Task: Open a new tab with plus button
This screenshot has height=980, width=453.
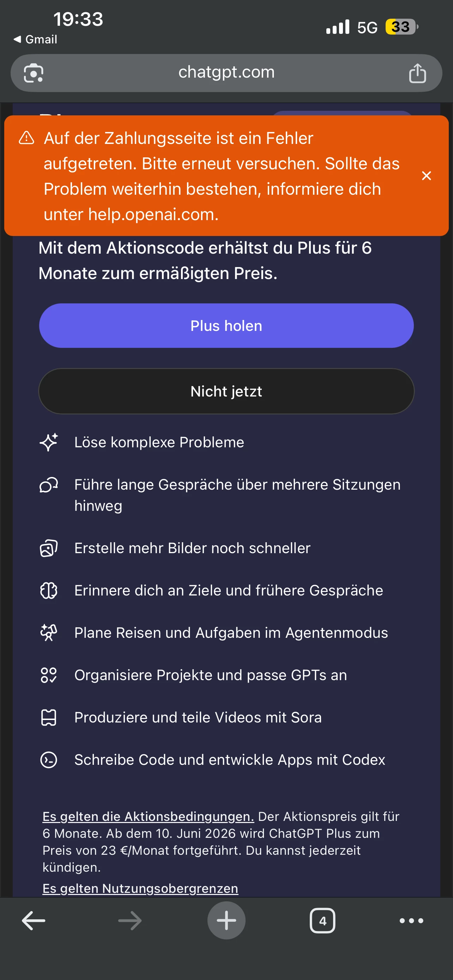Action: 226,921
